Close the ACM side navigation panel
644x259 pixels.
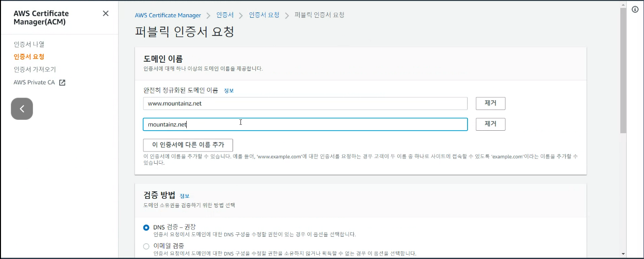pyautogui.click(x=105, y=13)
